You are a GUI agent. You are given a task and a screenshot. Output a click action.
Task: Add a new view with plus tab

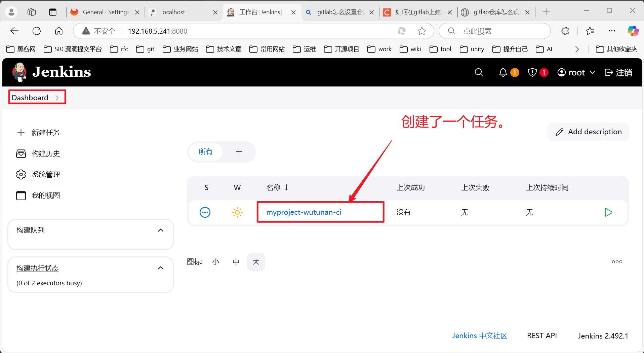[239, 152]
